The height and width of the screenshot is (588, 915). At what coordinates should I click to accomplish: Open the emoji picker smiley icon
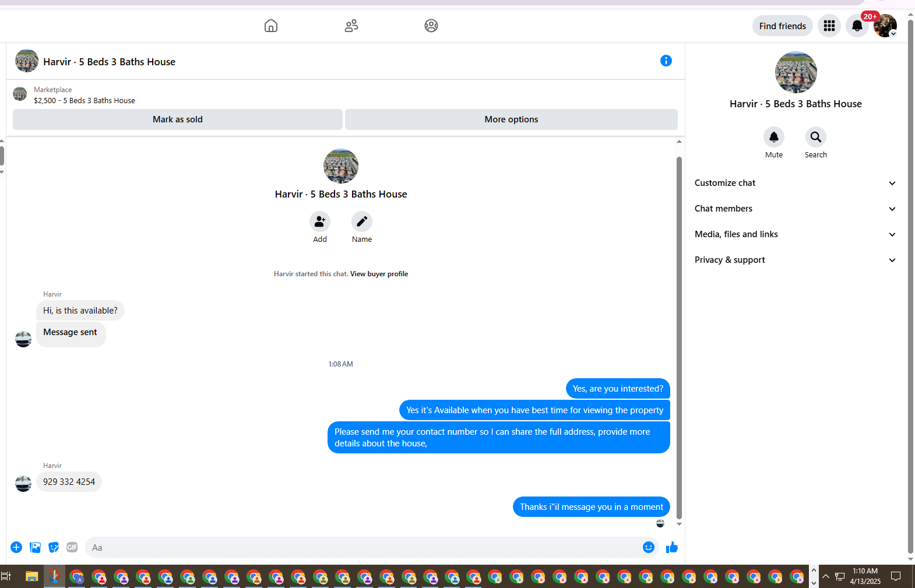649,547
